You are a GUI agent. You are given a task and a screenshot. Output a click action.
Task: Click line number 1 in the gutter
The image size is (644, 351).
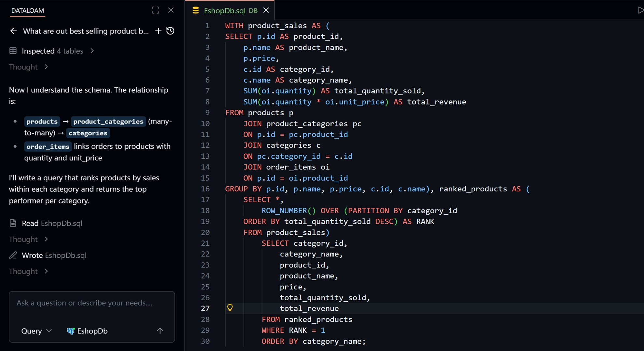click(207, 26)
